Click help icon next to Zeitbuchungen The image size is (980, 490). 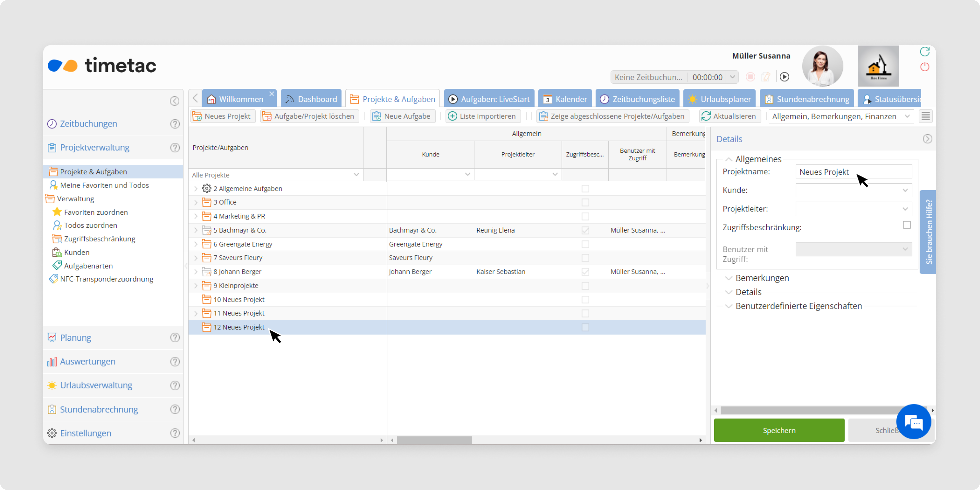pyautogui.click(x=175, y=123)
